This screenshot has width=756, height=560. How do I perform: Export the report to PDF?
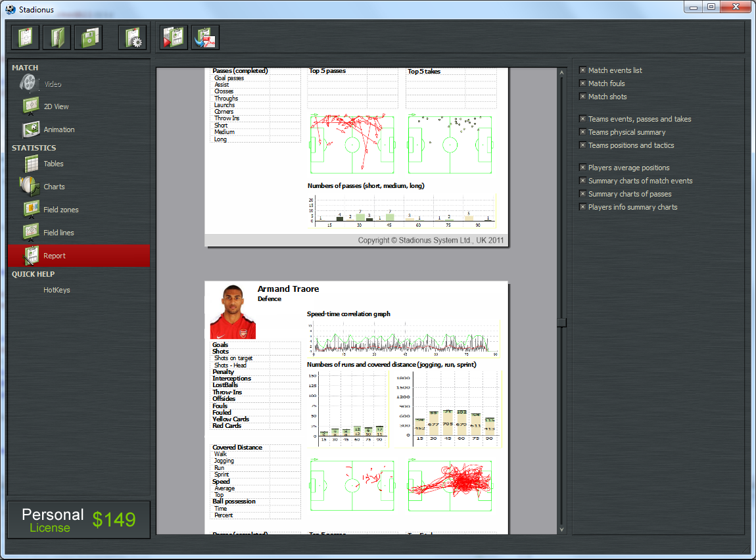[205, 37]
